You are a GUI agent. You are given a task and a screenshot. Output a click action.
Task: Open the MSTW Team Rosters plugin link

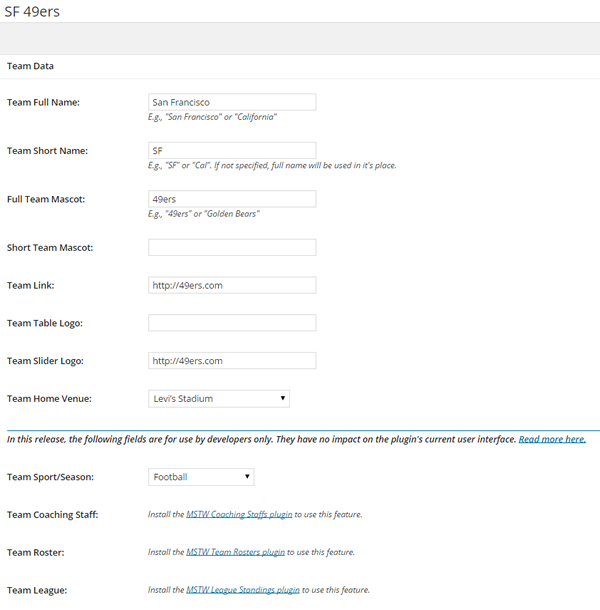pos(235,552)
